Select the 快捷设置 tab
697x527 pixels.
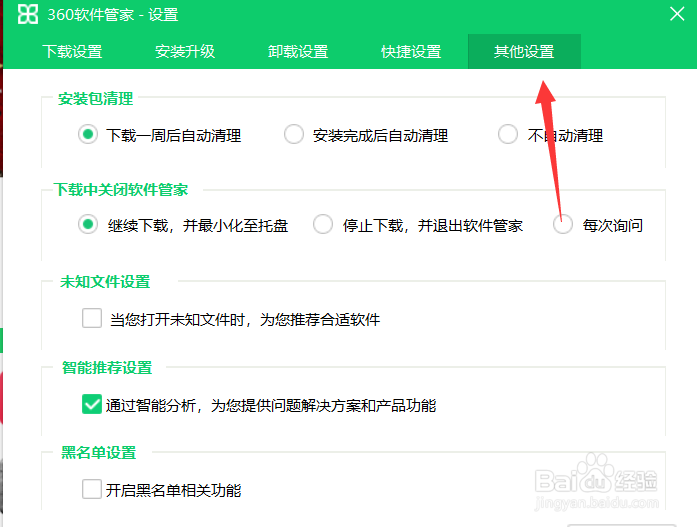411,52
